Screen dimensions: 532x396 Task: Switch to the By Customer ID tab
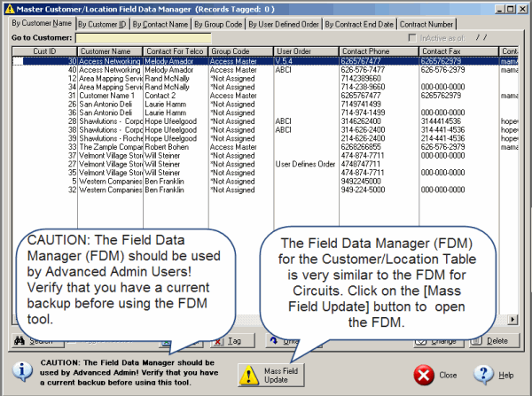[102, 25]
